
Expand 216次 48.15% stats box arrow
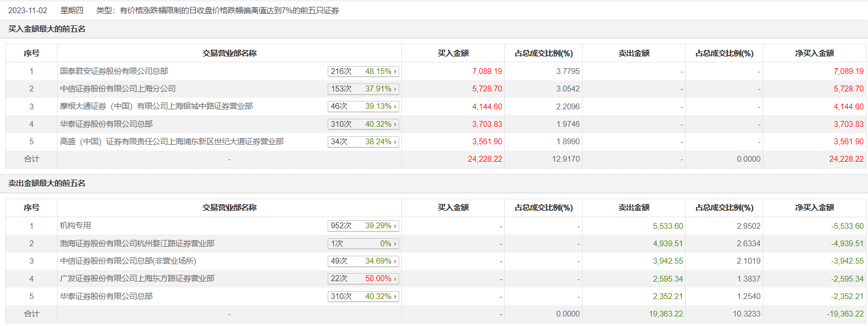coord(395,71)
